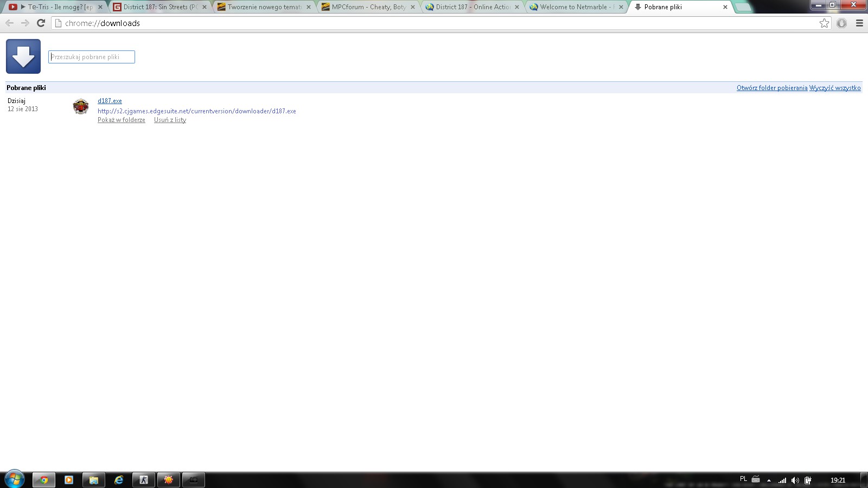Close the MPCforum tab
868x488 pixels.
coord(413,7)
